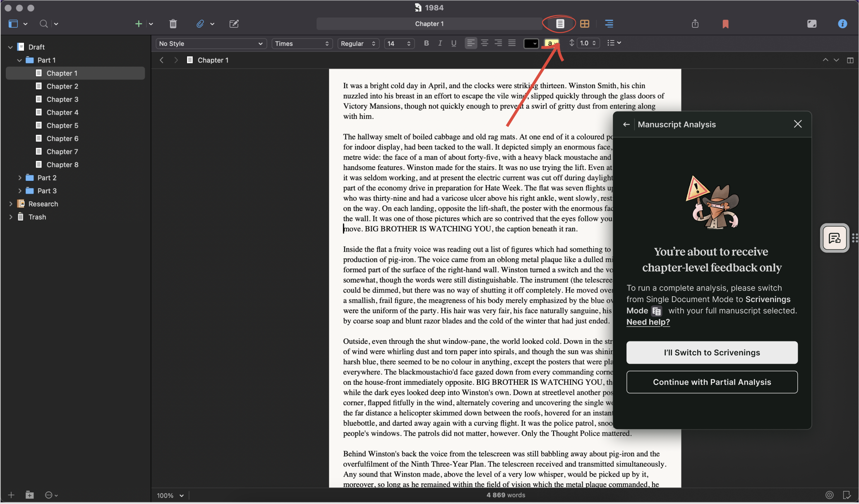Screen dimensions: 859x504
Task: Close the Manuscript Analysis panel
Action: (798, 124)
